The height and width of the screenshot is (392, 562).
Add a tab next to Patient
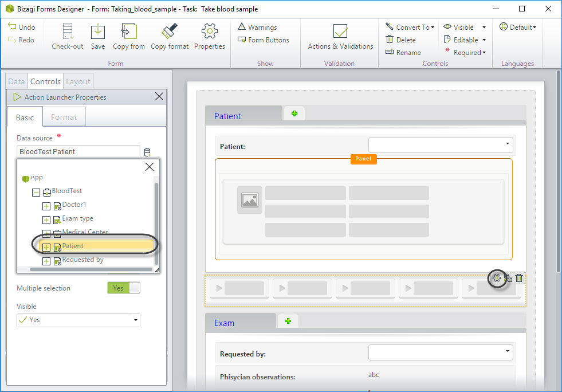point(294,113)
